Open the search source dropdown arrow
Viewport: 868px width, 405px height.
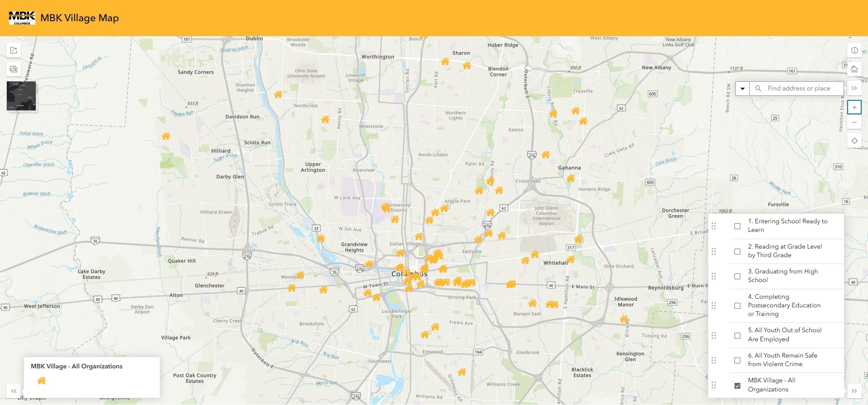pos(743,89)
